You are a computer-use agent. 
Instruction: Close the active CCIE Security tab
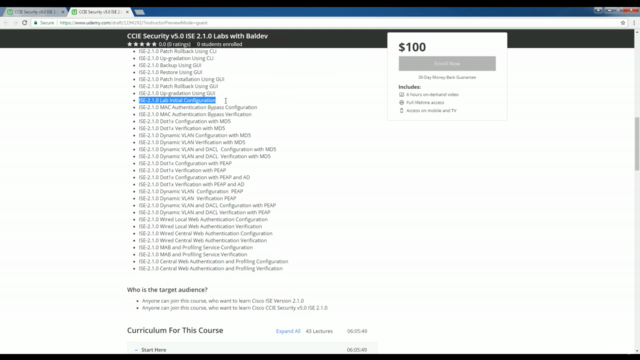pyautogui.click(x=127, y=12)
